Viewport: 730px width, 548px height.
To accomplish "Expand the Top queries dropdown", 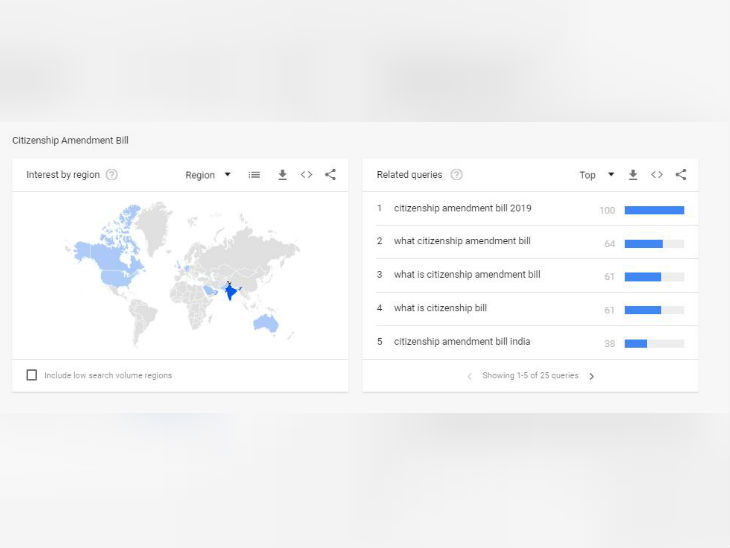I will 596,175.
